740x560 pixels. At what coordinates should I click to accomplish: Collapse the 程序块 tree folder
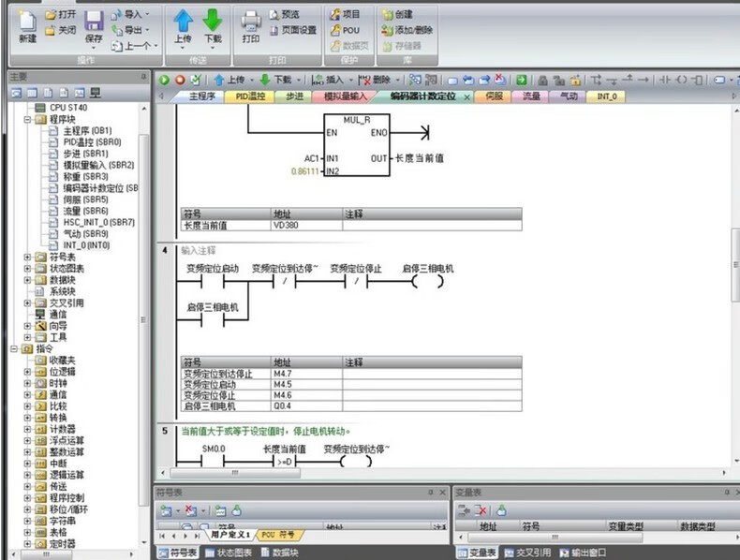(x=27, y=120)
